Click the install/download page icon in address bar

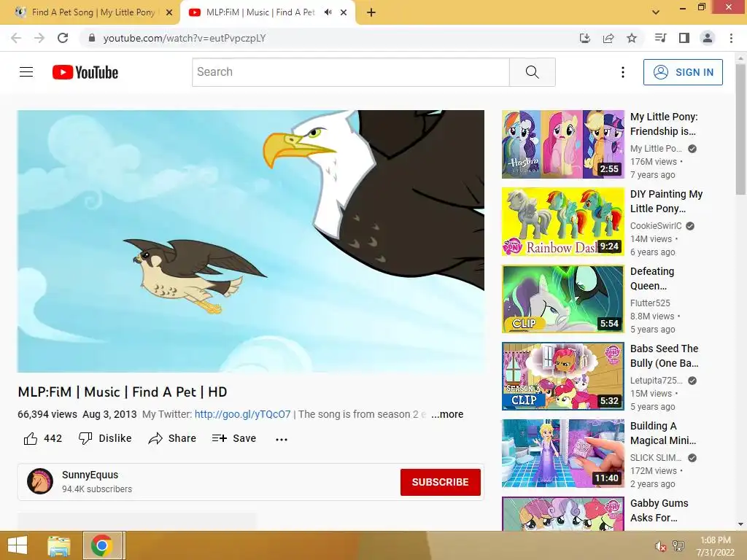[x=585, y=38]
